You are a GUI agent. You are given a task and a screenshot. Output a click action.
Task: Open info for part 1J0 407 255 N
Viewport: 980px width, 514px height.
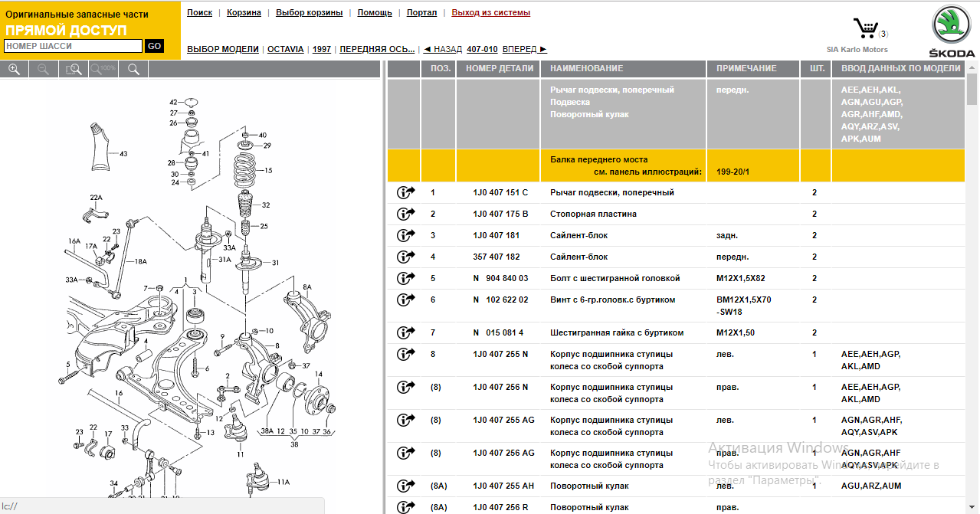(x=405, y=354)
